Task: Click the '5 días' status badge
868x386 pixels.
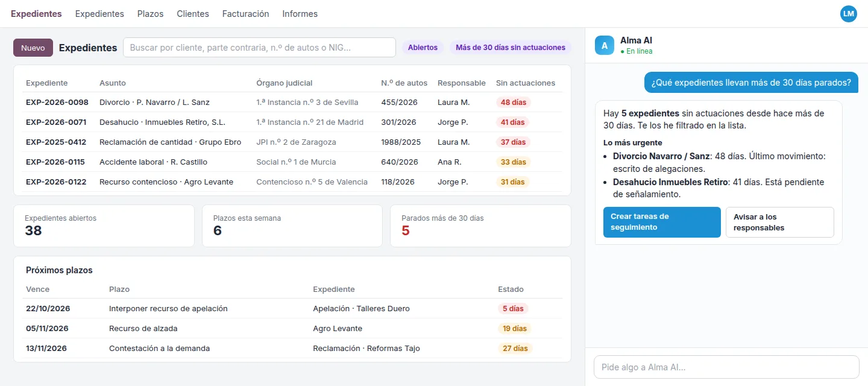Action: 513,309
